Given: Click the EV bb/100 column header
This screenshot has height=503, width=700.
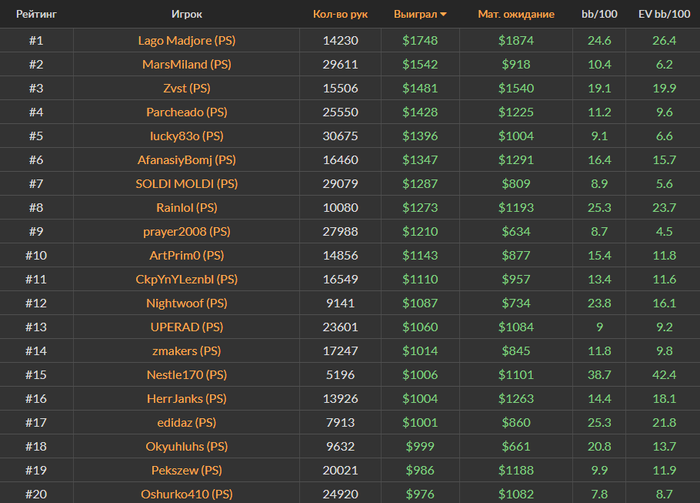Looking at the screenshot, I should tap(664, 14).
